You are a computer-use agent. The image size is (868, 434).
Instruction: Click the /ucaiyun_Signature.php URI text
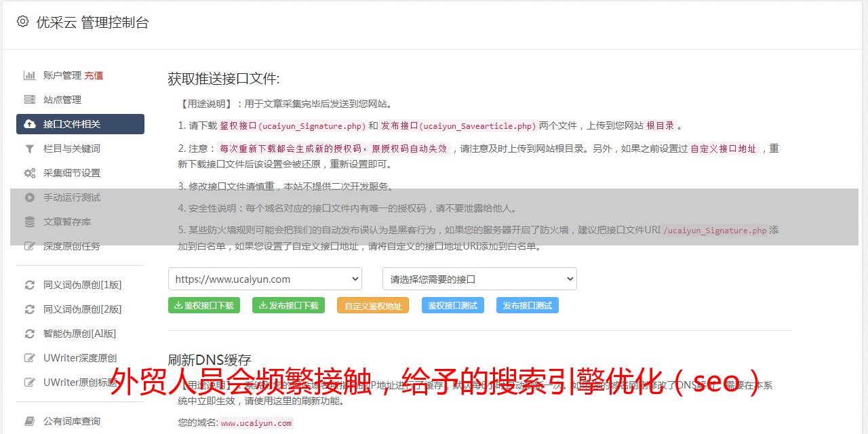pos(715,231)
